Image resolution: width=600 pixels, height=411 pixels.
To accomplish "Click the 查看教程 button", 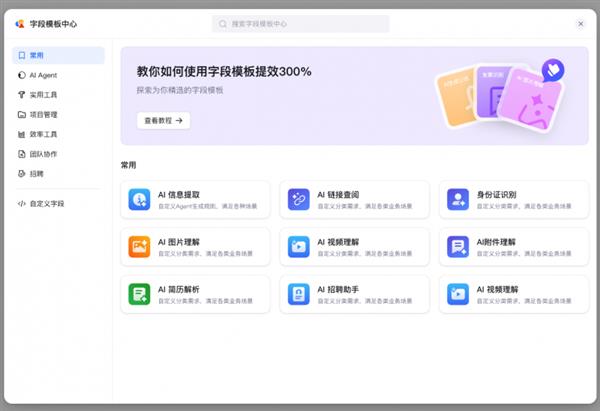I will click(x=163, y=121).
